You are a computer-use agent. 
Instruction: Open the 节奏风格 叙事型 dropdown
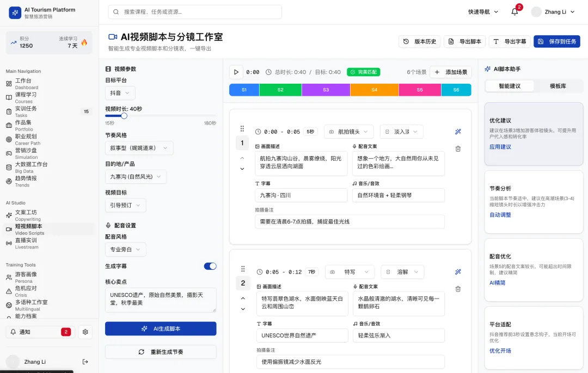(139, 148)
